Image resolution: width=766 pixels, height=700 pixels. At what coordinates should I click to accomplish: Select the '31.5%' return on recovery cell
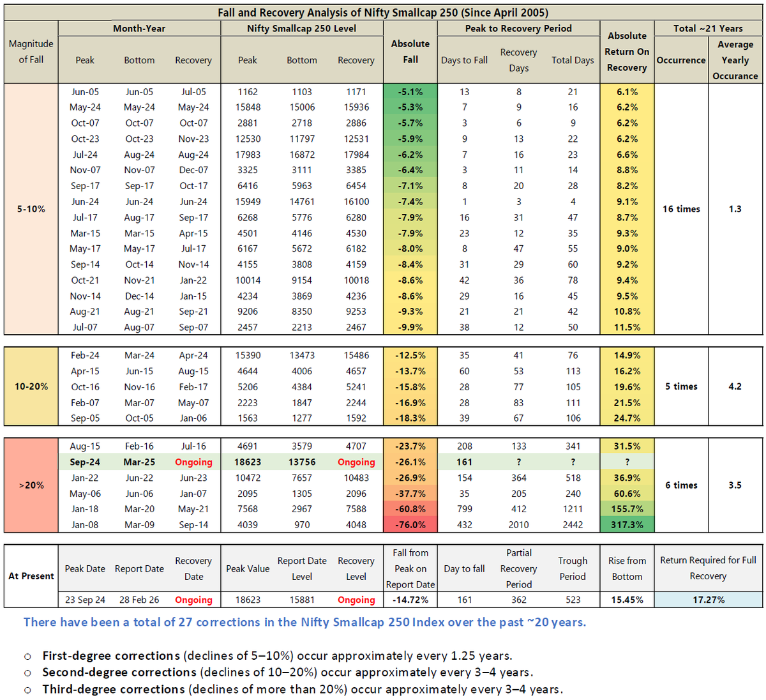pyautogui.click(x=627, y=446)
